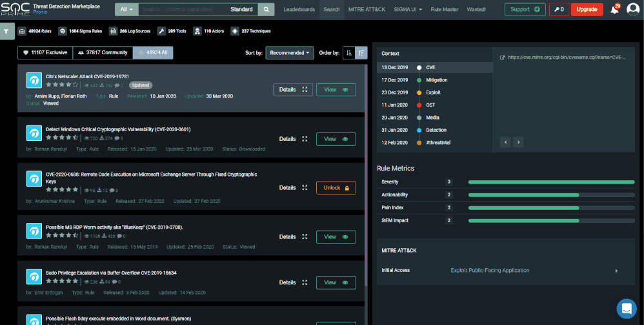Open the notifications bell
Viewport: 644px width, 325px height.
615,10
